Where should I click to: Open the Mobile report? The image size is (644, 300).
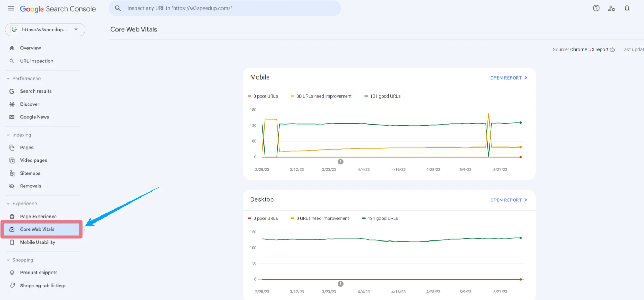(x=508, y=78)
